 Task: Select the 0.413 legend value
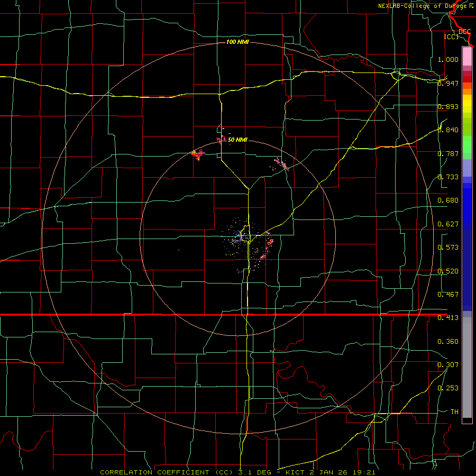pos(448,318)
